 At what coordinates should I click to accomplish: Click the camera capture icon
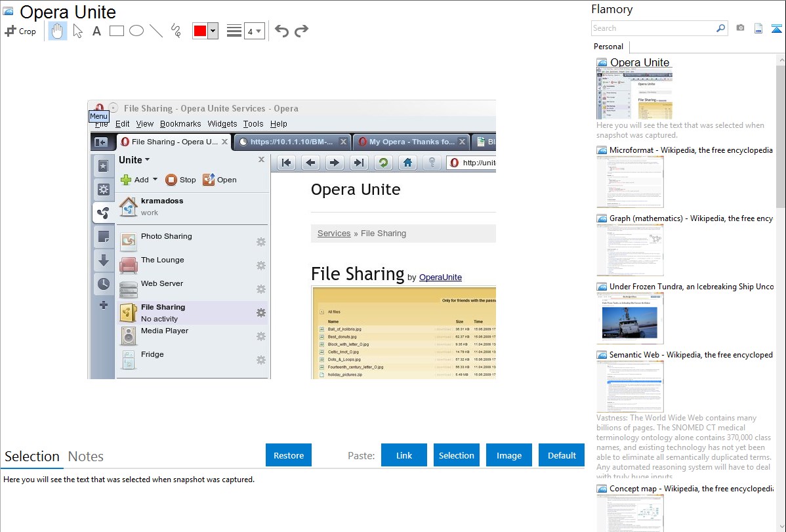point(740,28)
